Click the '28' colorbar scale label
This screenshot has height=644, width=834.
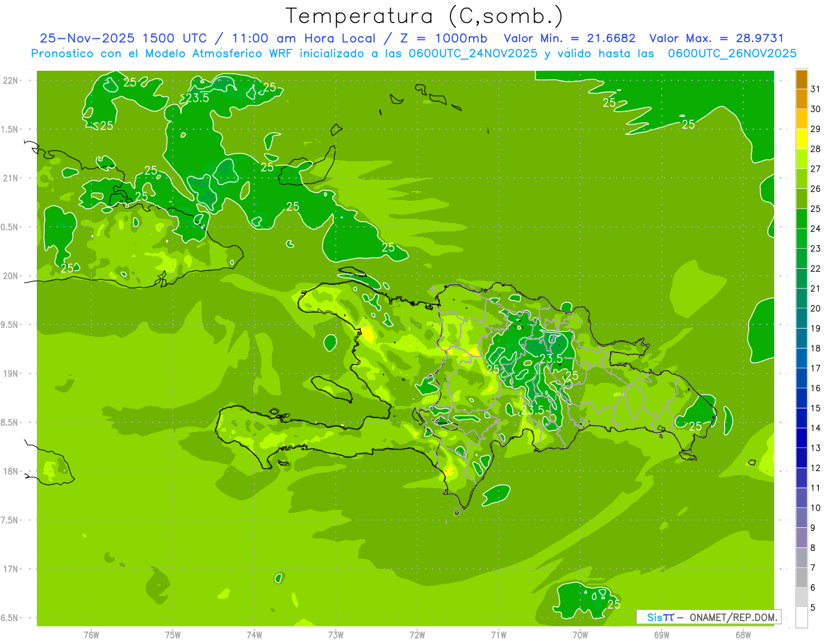click(815, 149)
